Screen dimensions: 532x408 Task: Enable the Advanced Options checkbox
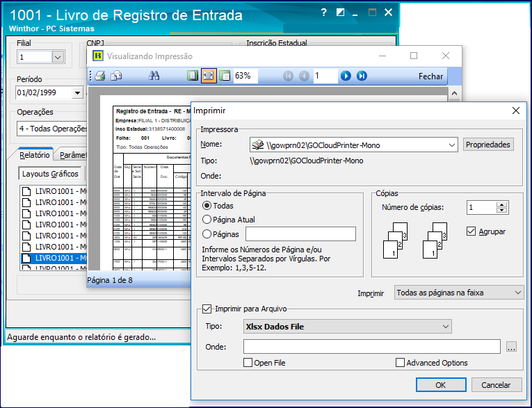pyautogui.click(x=401, y=363)
